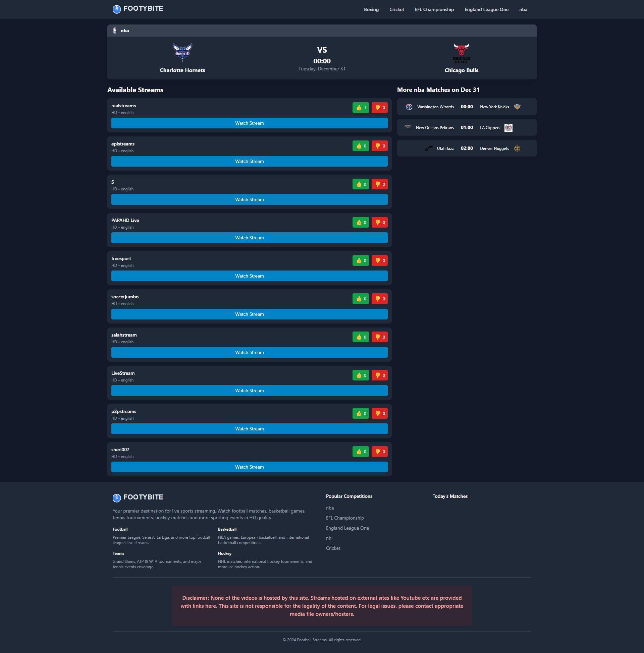Click the "Tuesday, December 31" date text
Image resolution: width=644 pixels, height=653 pixels.
(x=322, y=69)
